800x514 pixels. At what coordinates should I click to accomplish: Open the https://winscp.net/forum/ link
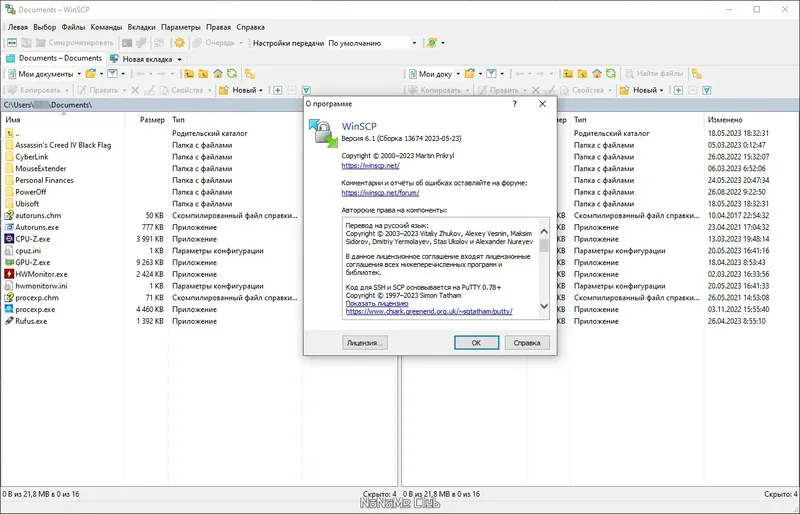[380, 192]
